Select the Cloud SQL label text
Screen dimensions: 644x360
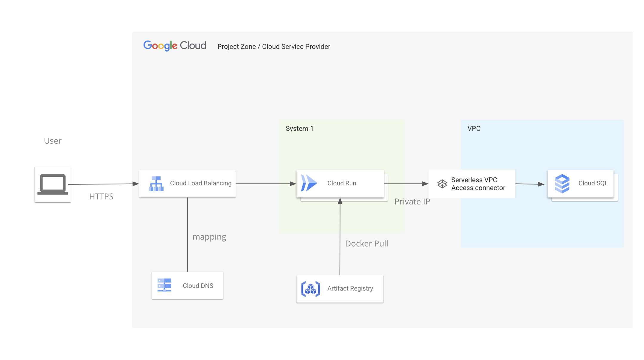tap(593, 183)
